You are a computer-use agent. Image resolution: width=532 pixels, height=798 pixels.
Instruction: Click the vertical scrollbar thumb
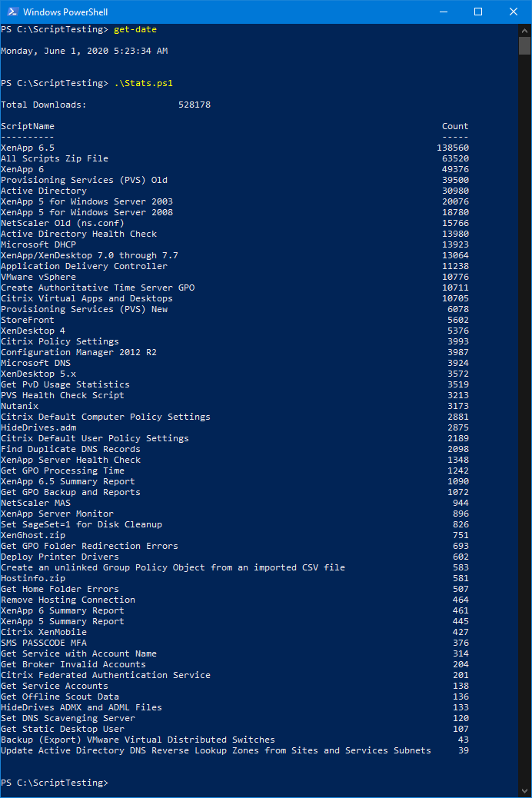[x=525, y=46]
